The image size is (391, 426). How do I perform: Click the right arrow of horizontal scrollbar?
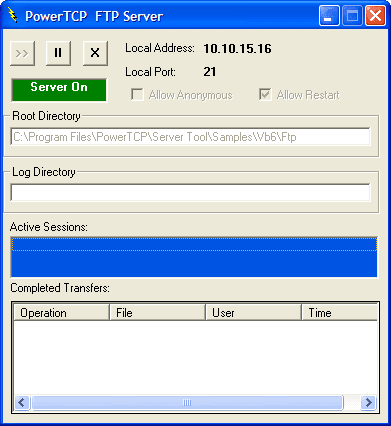pos(369,403)
